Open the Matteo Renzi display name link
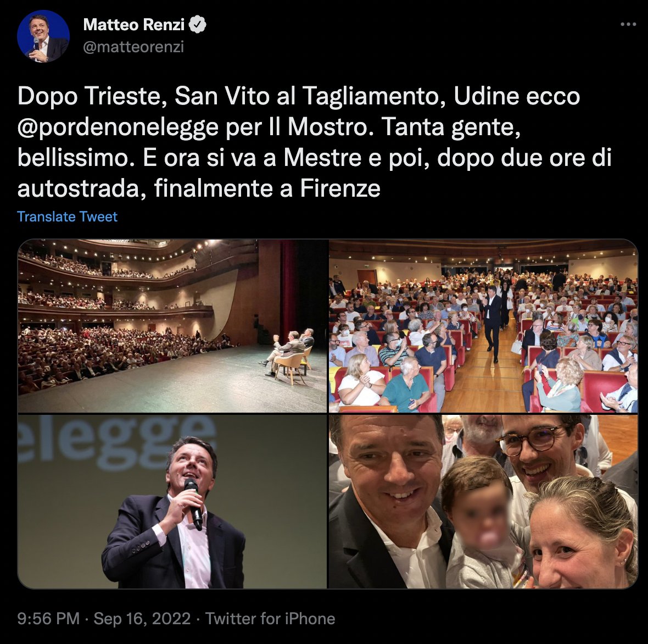Viewport: 648px width, 644px height. tap(133, 24)
